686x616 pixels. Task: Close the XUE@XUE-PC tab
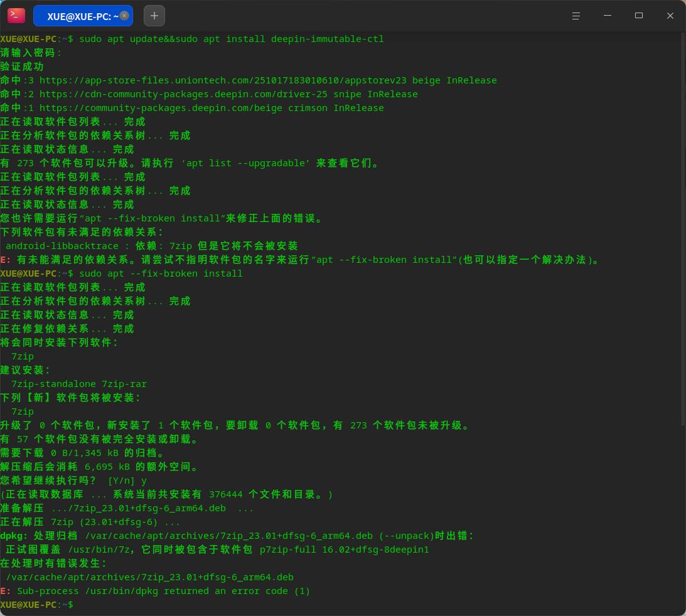tap(124, 16)
